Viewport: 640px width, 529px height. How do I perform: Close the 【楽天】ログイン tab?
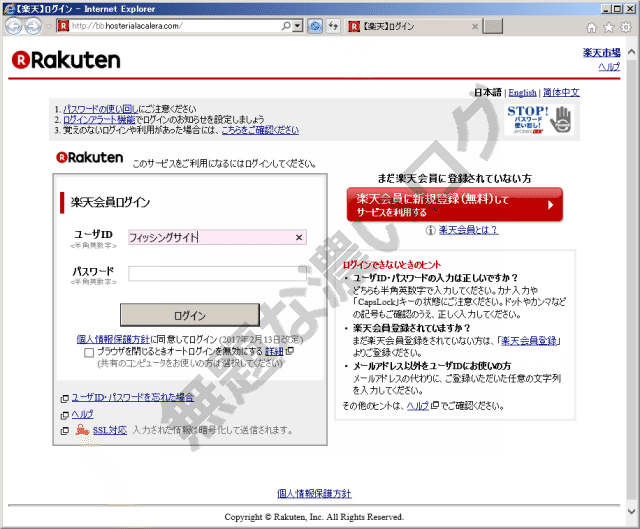pos(475,27)
